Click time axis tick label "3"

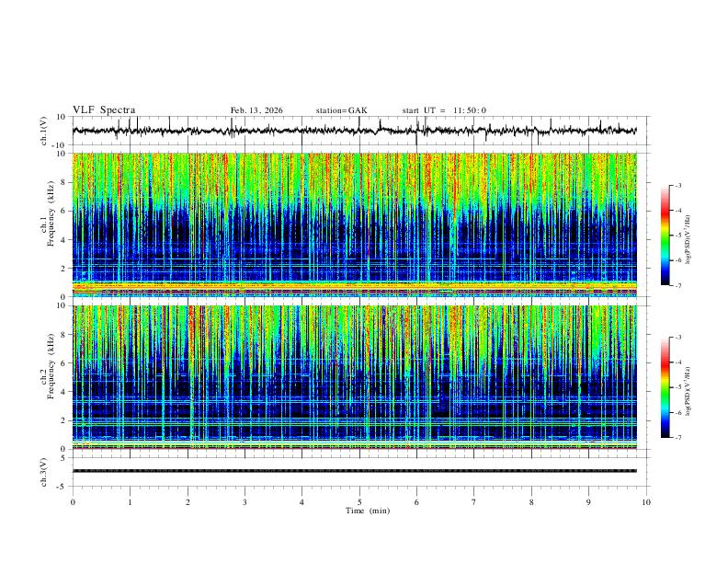coord(245,502)
